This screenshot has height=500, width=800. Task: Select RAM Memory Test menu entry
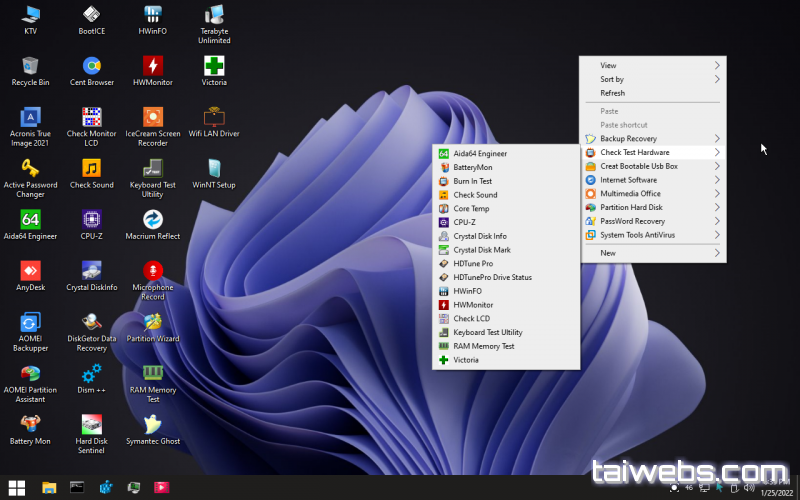pyautogui.click(x=484, y=346)
